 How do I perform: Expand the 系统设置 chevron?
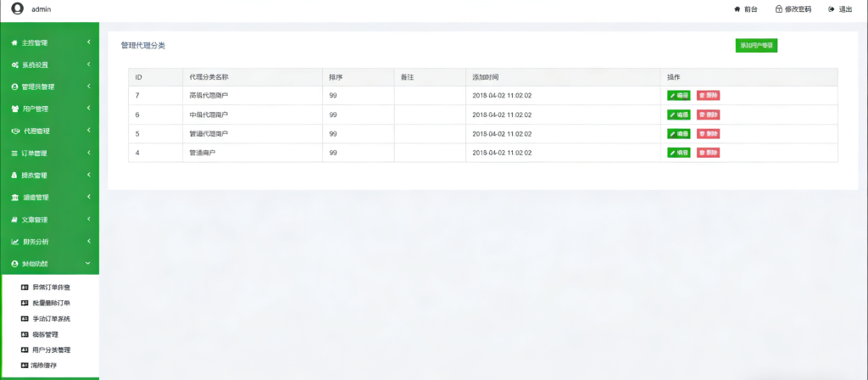(x=88, y=64)
